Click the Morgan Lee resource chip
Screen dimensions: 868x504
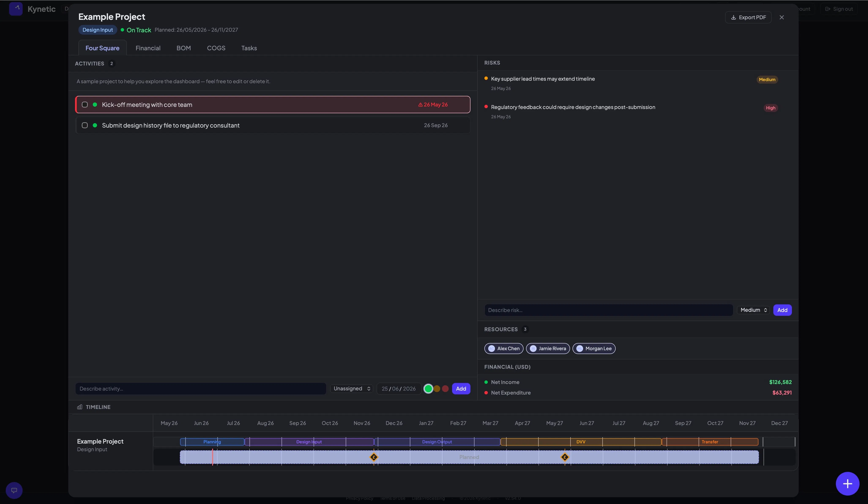click(x=594, y=348)
